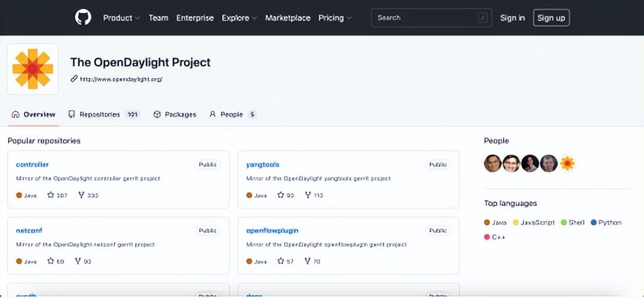The width and height of the screenshot is (644, 298).
Task: Click the Sign up button
Action: 551,18
